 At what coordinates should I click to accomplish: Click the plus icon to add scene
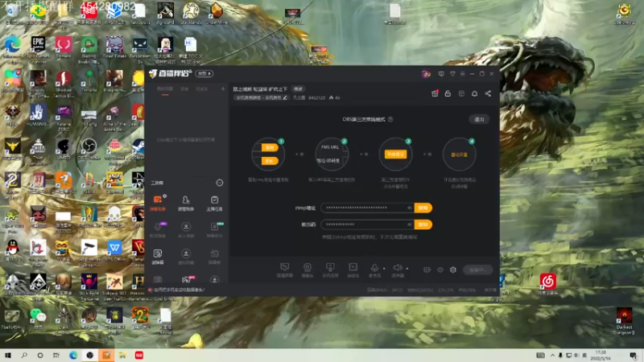point(223,88)
